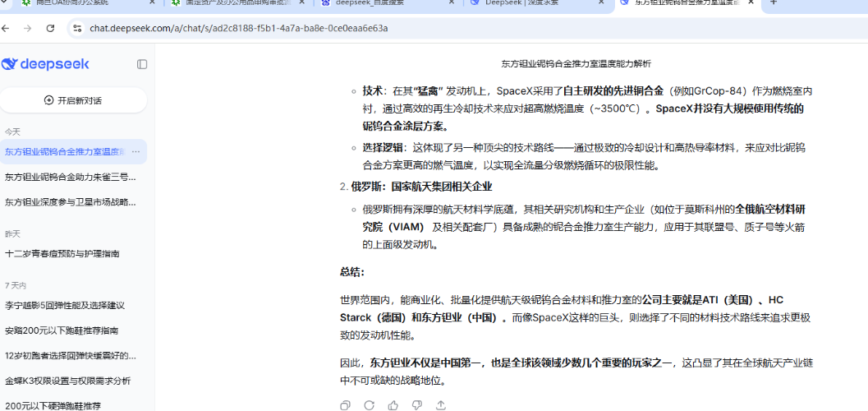Click the thumbs-up icon under the answer
The image size is (868, 411).
point(393,405)
